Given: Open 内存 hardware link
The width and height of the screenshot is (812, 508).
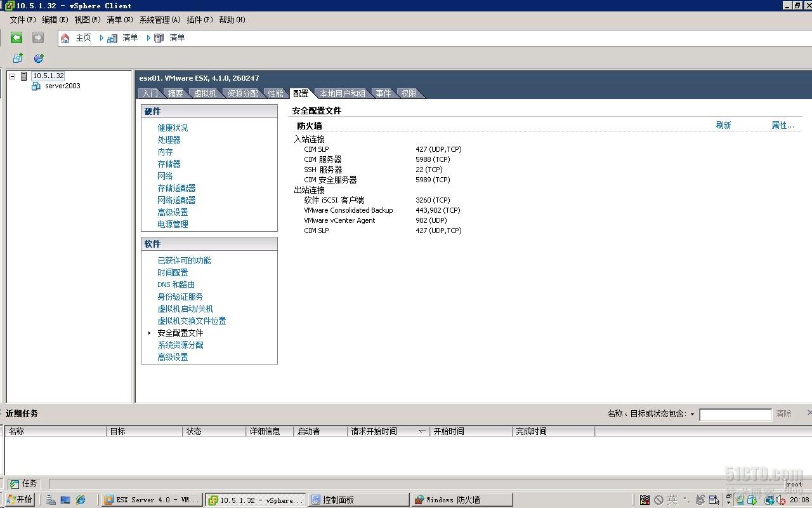Looking at the screenshot, I should point(165,152).
